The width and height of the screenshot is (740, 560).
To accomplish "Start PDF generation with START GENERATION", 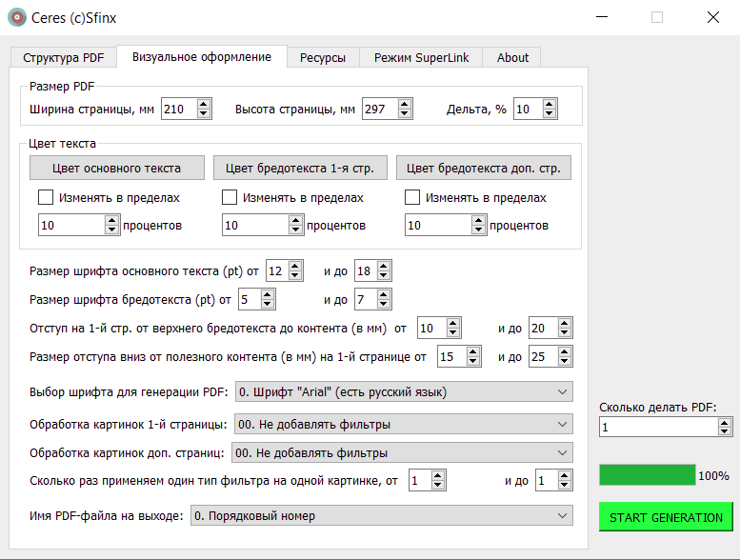I will [x=666, y=517].
